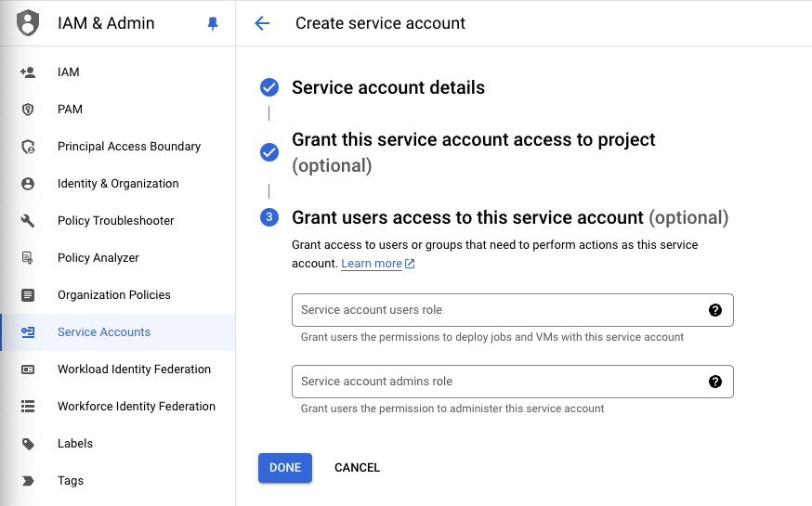Click the CANCEL button
The width and height of the screenshot is (812, 506).
(358, 468)
